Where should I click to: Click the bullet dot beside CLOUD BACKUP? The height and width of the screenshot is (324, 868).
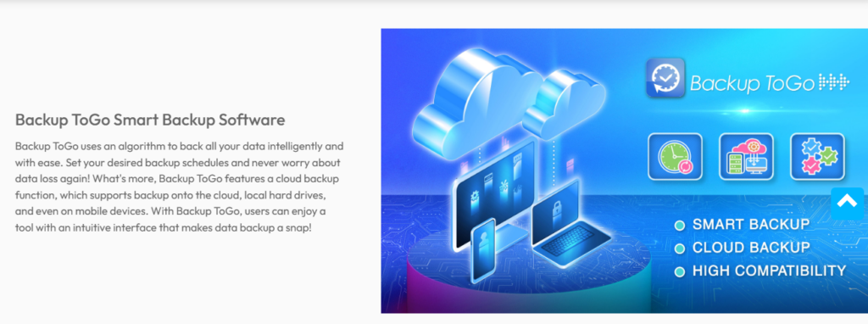679,249
